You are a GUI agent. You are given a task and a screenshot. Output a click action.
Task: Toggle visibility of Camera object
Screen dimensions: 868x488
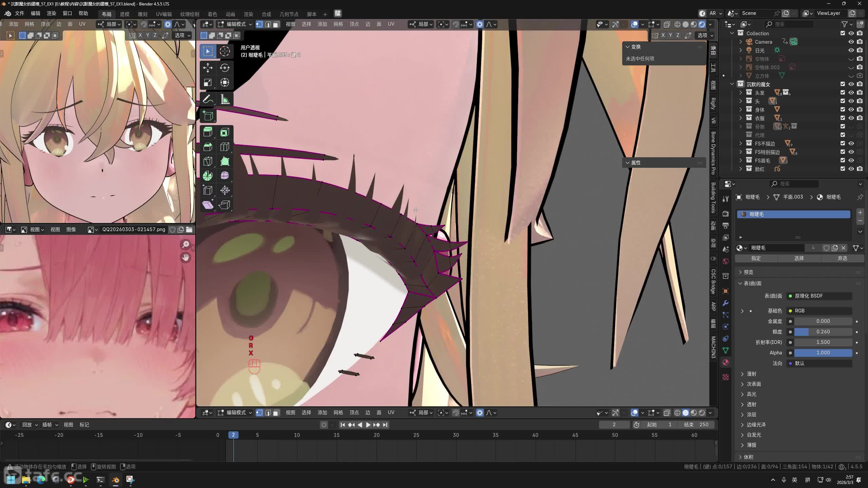tap(851, 42)
